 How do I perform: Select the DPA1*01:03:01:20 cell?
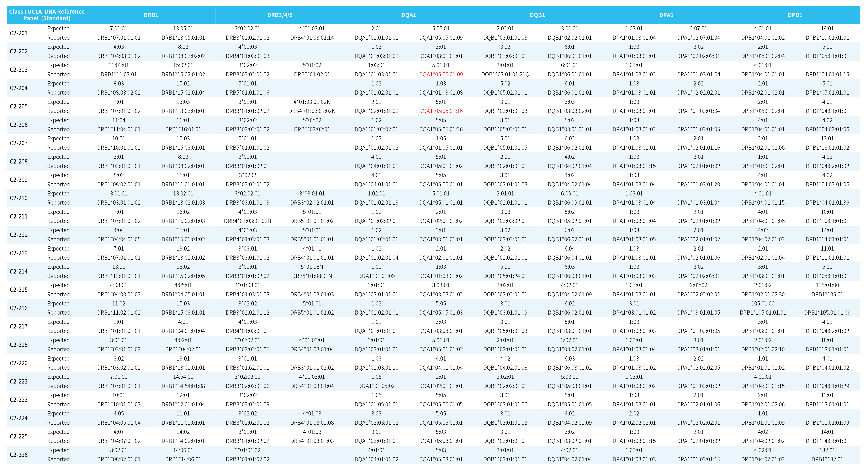(699, 184)
